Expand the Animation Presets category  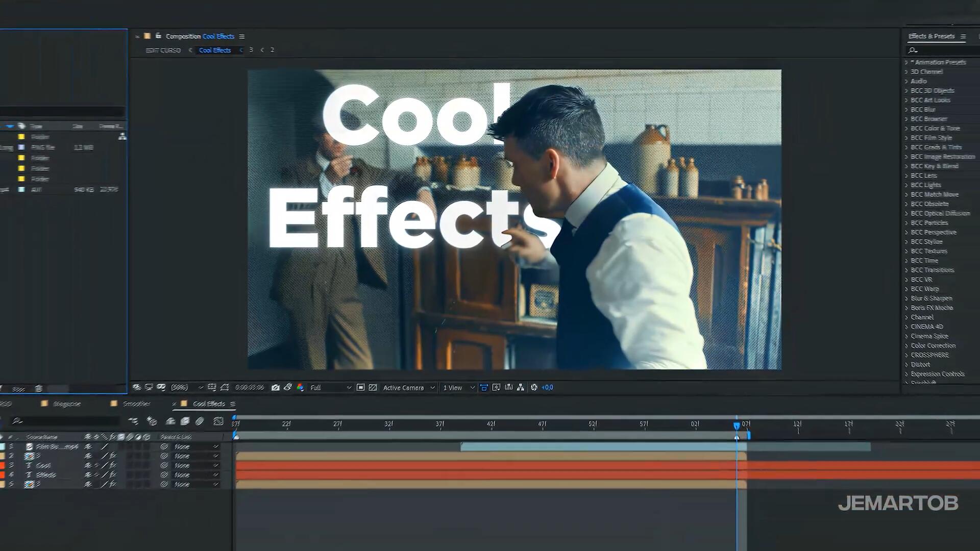tap(906, 62)
